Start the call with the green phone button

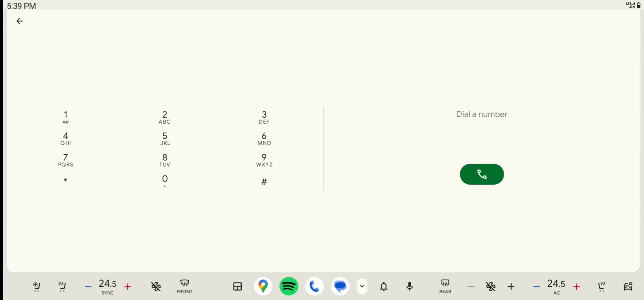click(482, 174)
